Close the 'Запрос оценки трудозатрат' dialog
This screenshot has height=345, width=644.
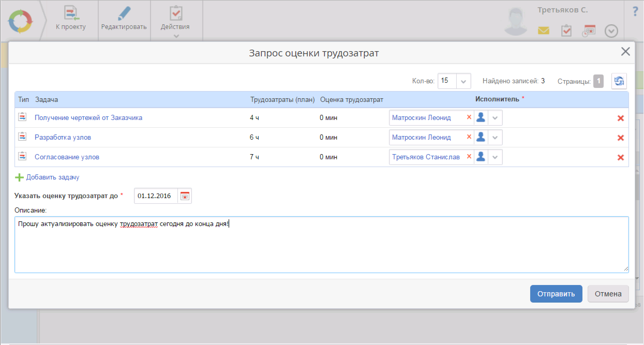[x=625, y=52]
